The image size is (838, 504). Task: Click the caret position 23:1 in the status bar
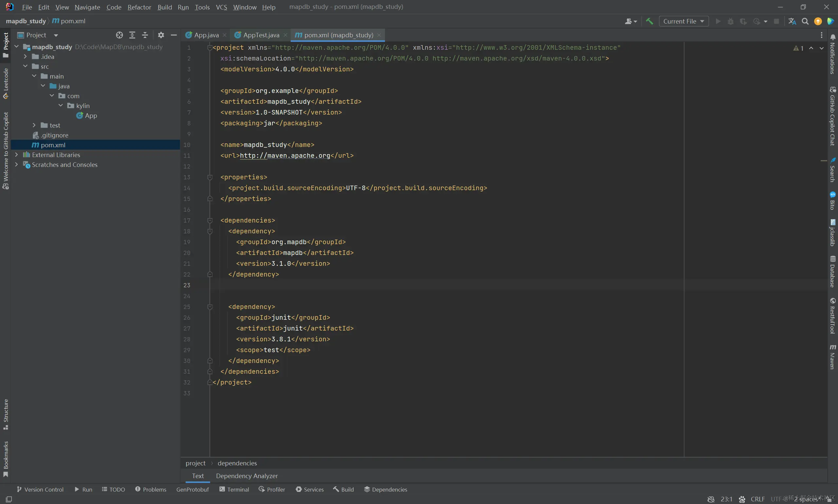pyautogui.click(x=726, y=499)
